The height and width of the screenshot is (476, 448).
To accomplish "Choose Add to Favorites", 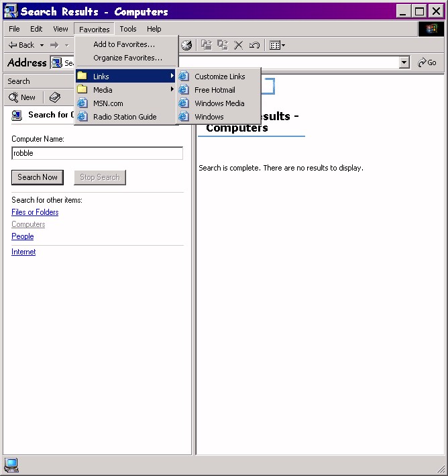I will [x=125, y=44].
